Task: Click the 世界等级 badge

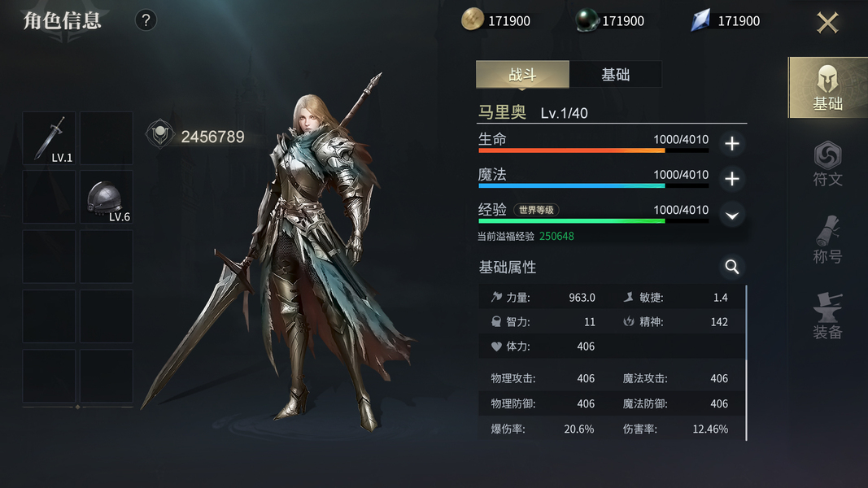Action: click(x=536, y=210)
